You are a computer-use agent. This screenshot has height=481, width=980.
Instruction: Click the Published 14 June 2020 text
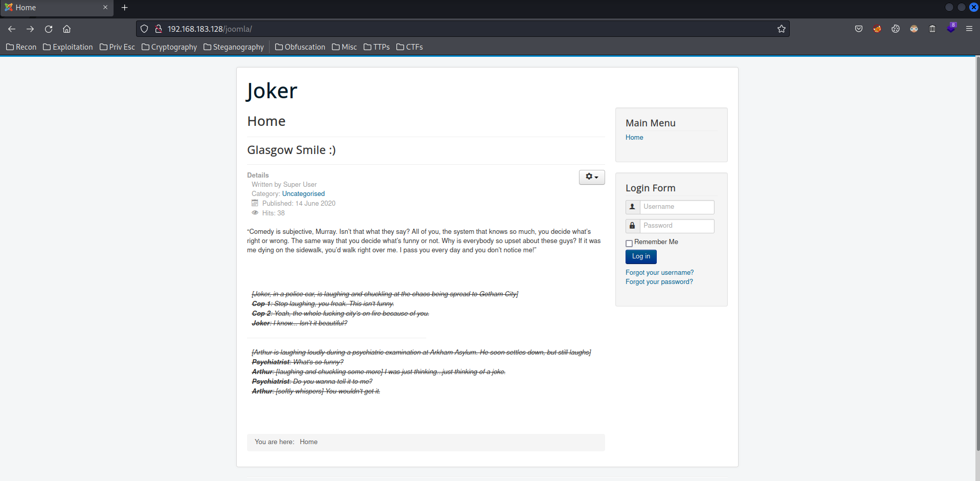point(299,204)
